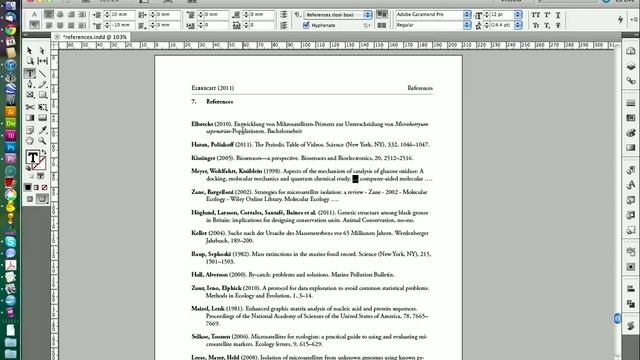The width and height of the screenshot is (640, 360).
Task: Toggle Small Caps Tr button
Action: (536, 25)
